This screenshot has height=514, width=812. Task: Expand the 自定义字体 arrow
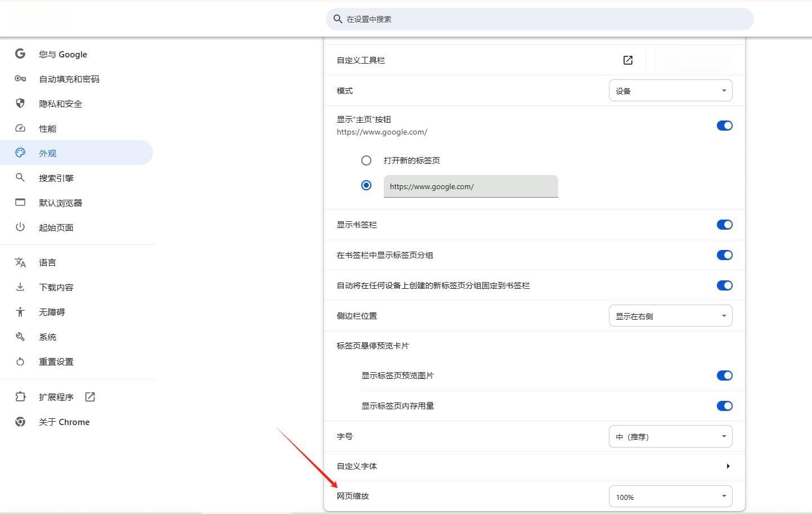728,466
